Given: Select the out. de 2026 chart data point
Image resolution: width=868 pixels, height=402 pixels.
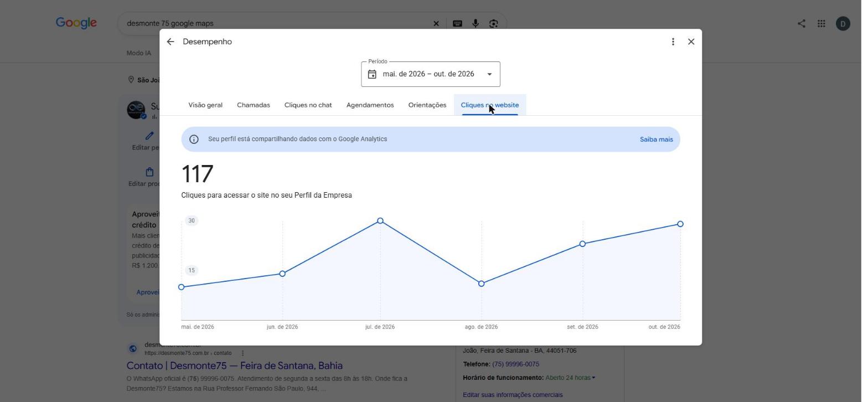Looking at the screenshot, I should [680, 224].
